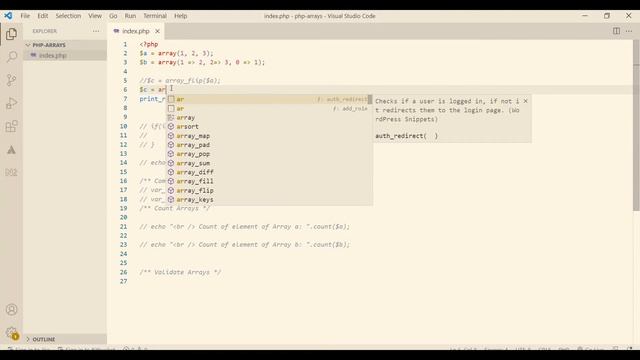This screenshot has height=360, width=640.
Task: Open the Extensions view
Action: coord(11,126)
